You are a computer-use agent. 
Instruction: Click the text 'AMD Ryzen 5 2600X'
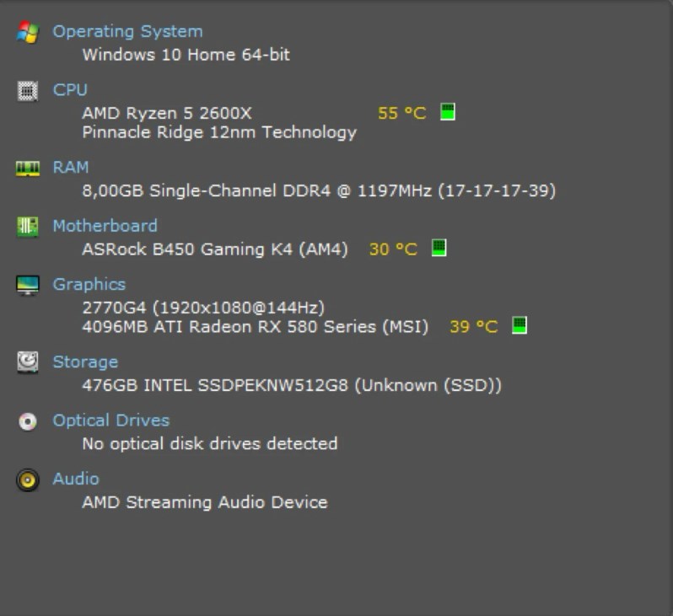tap(167, 113)
